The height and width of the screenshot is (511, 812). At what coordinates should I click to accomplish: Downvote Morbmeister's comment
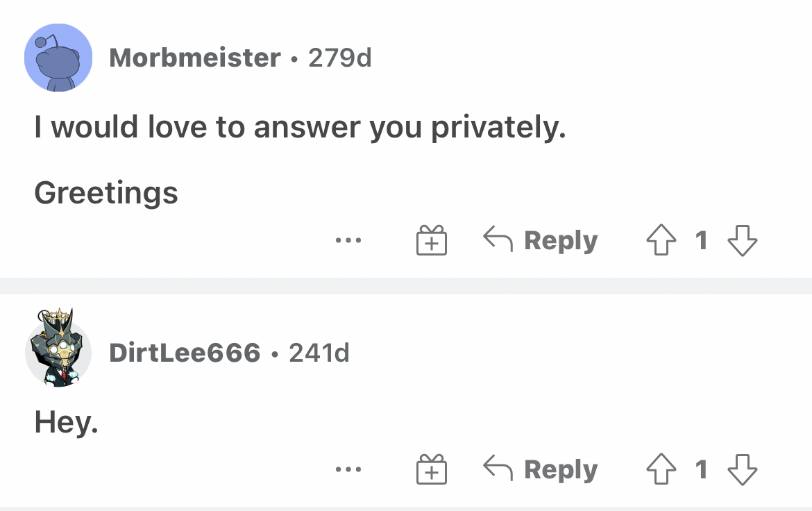pyautogui.click(x=743, y=240)
